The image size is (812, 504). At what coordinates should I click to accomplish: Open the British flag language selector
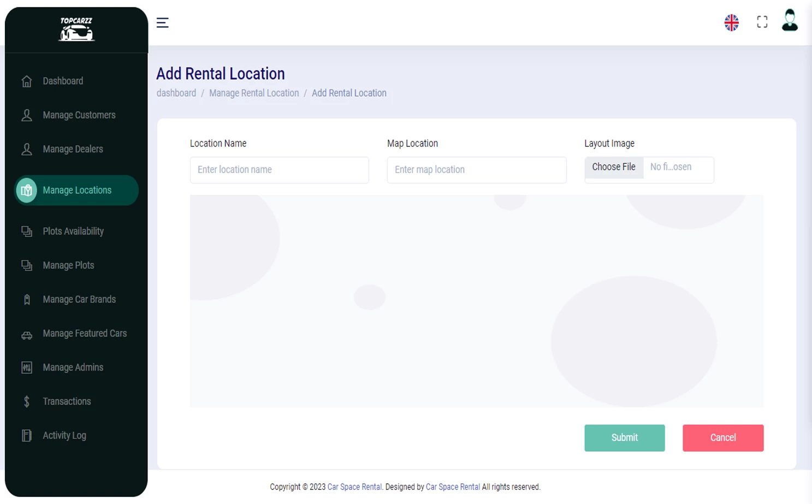tap(731, 22)
